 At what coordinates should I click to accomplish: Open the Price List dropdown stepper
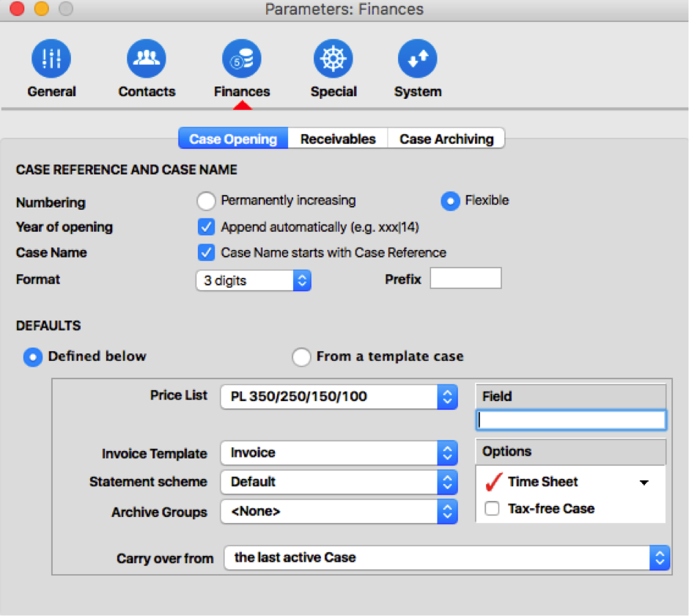pyautogui.click(x=447, y=396)
